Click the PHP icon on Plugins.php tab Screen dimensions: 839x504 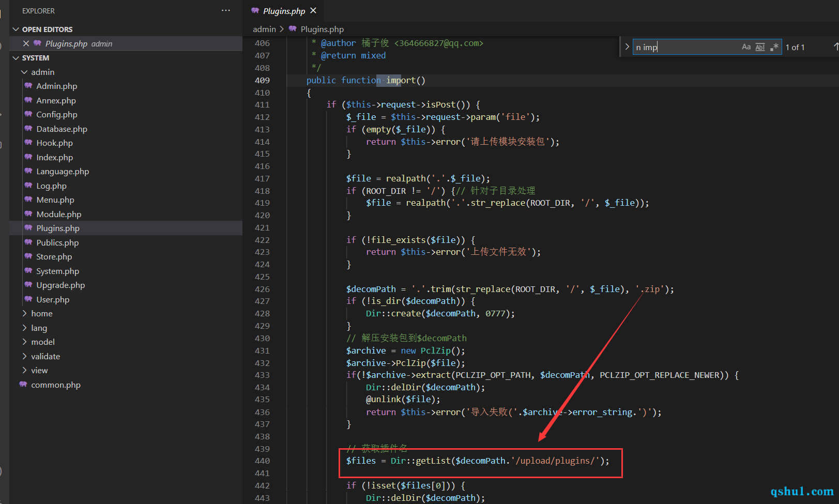pyautogui.click(x=255, y=10)
